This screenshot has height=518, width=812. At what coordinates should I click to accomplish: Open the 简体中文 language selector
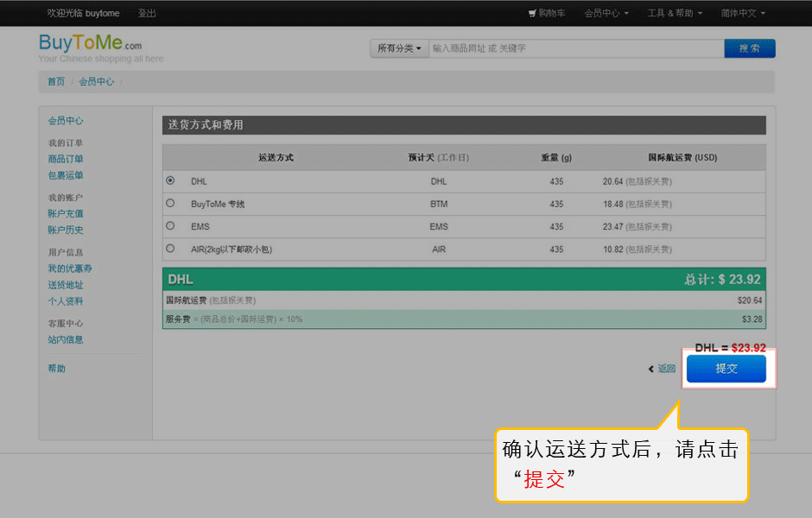[743, 13]
